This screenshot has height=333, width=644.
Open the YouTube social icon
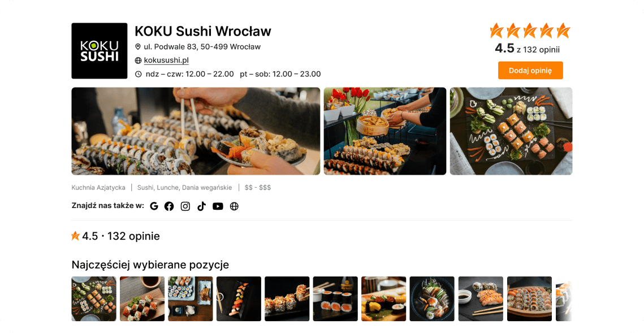[x=218, y=206]
